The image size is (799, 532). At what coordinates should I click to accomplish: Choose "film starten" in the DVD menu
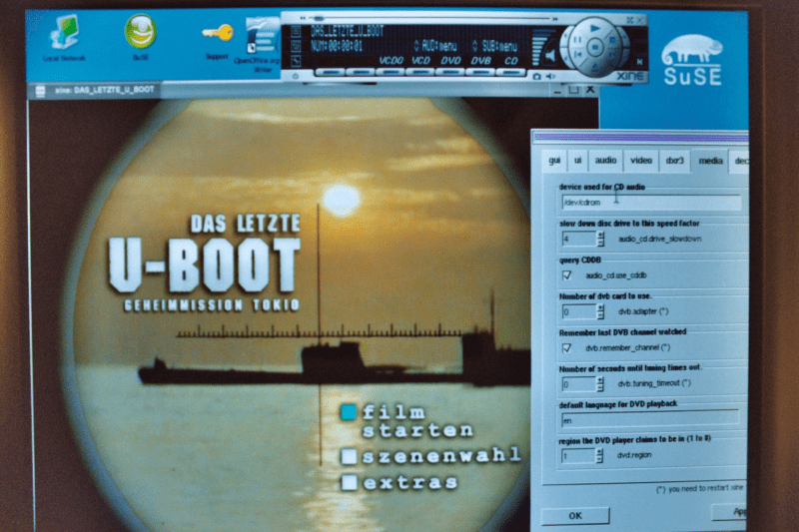tap(407, 421)
